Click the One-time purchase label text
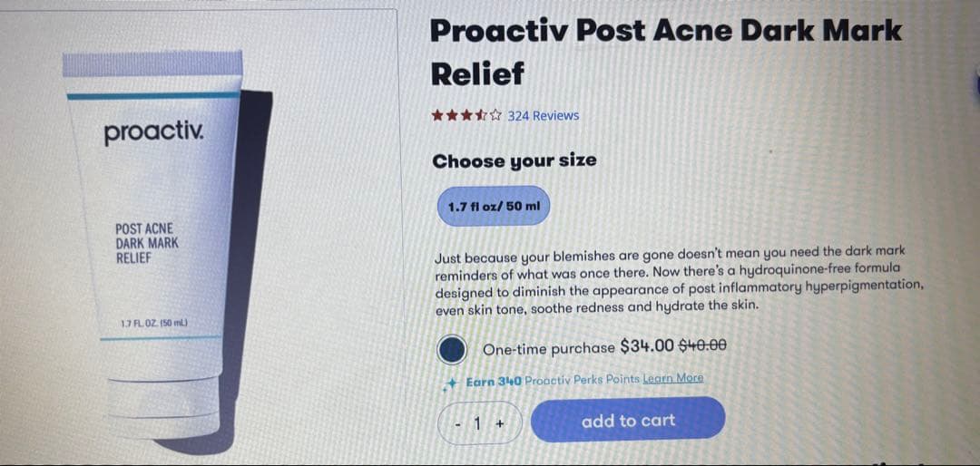The height and width of the screenshot is (466, 980). (549, 348)
